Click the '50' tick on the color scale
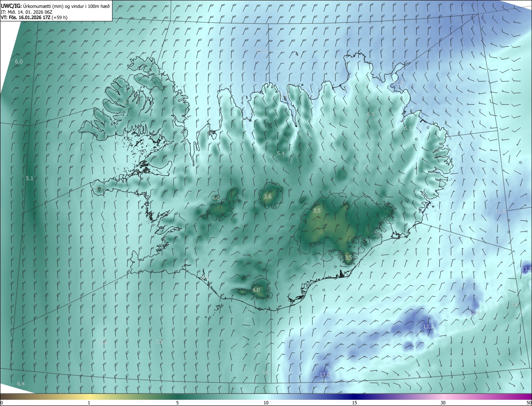The height and width of the screenshot is (406, 532). pos(529,403)
